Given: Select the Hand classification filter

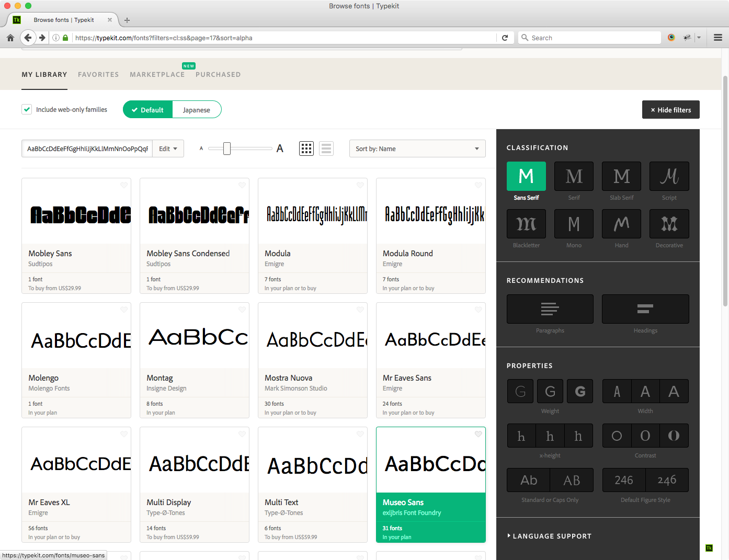Looking at the screenshot, I should 621,224.
